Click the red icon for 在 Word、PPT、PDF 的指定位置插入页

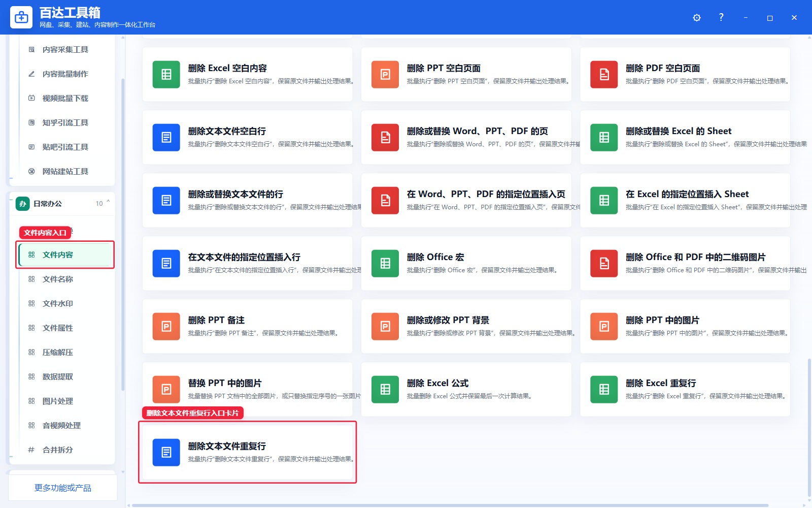[385, 201]
